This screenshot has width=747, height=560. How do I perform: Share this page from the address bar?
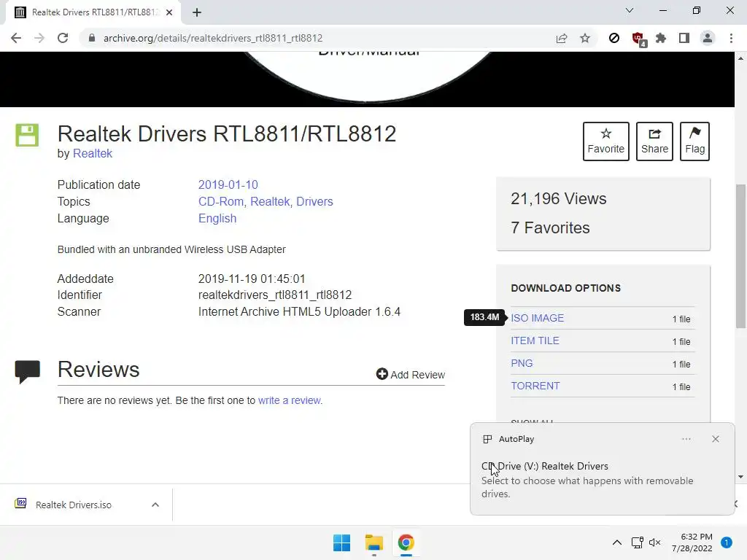[x=562, y=38]
